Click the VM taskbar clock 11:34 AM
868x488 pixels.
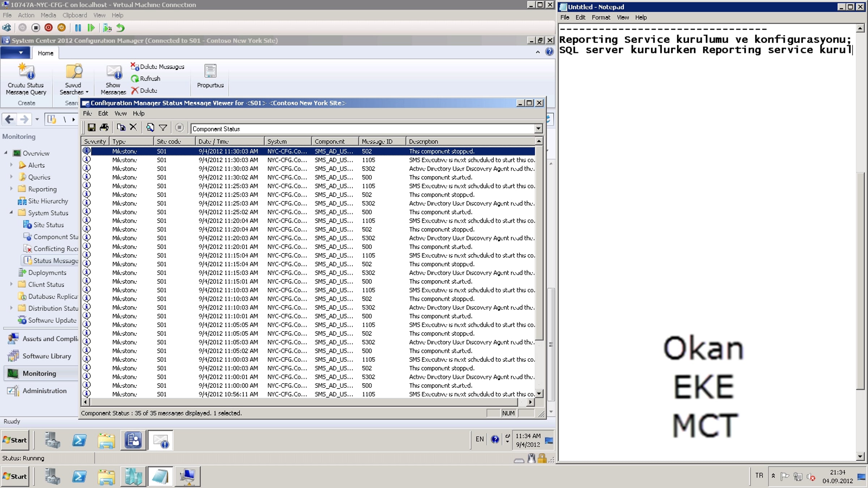(x=528, y=440)
